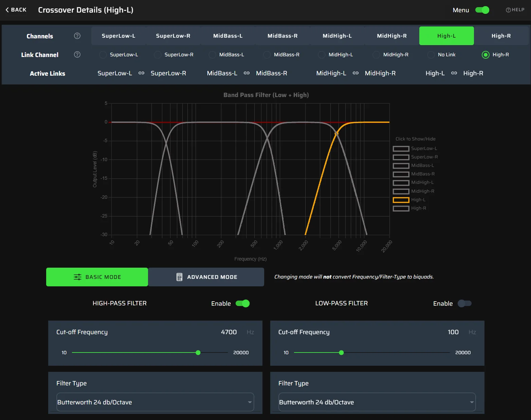Click link icon between MidHigh-L and MidHigh-R
The height and width of the screenshot is (420, 531).
pyautogui.click(x=355, y=73)
